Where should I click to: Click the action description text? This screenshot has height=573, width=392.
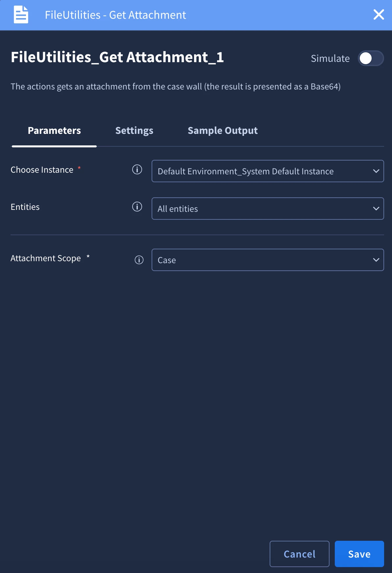[x=176, y=87]
